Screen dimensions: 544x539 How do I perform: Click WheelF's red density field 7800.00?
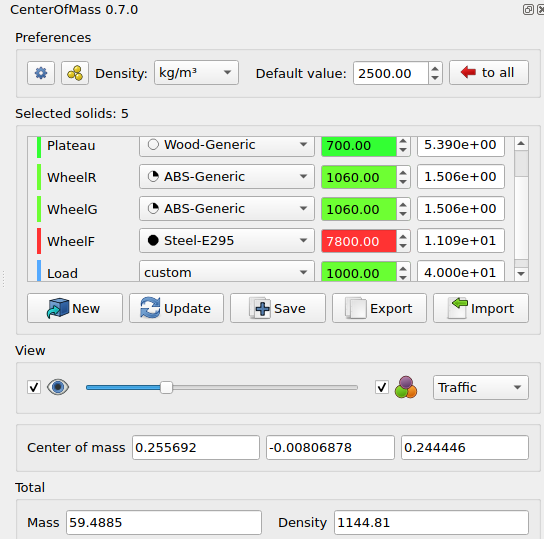(x=358, y=241)
